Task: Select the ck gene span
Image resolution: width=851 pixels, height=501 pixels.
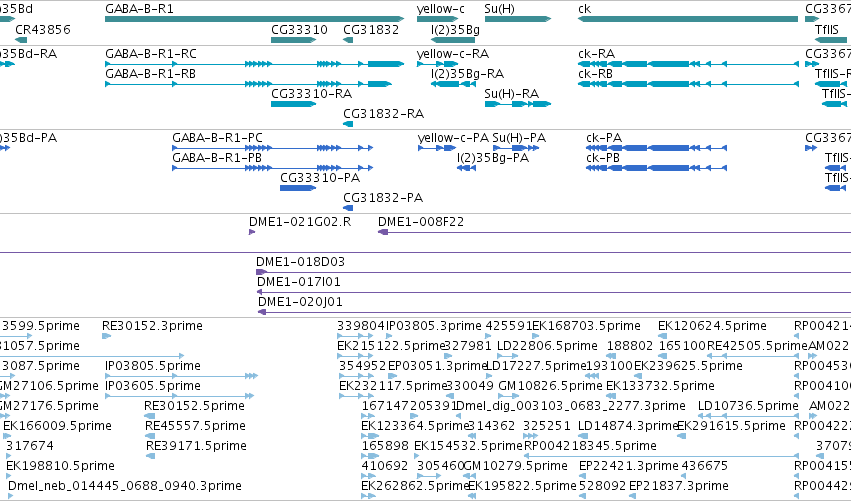Action: coord(688,19)
